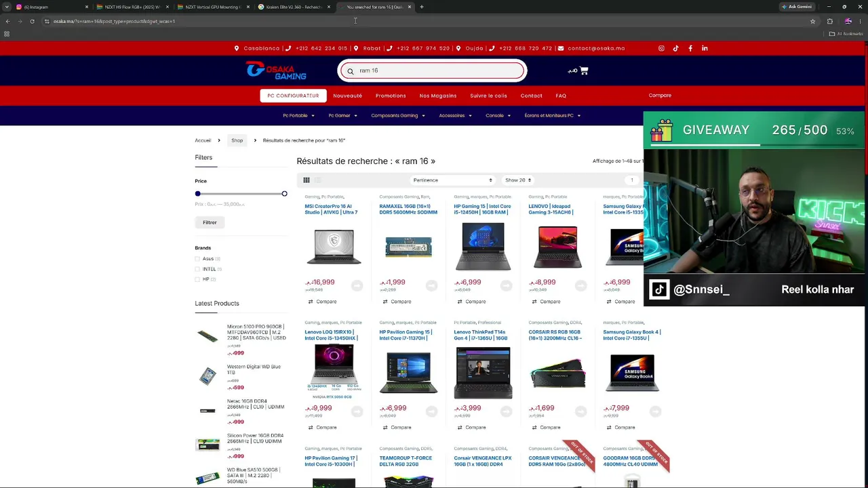Open the Nouveauté menu item
The height and width of the screenshot is (488, 868).
pos(347,96)
